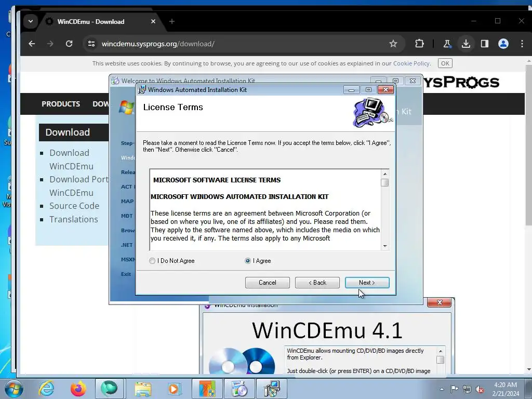This screenshot has height=399, width=532.
Task: Open a new browser tab
Action: click(171, 21)
